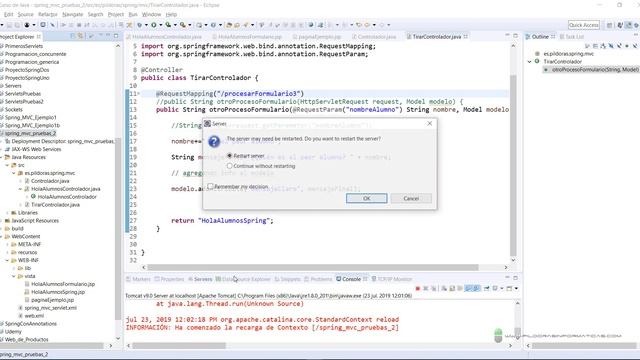Clear the console output
This screenshot has width=640, height=360.
(x=444, y=289)
